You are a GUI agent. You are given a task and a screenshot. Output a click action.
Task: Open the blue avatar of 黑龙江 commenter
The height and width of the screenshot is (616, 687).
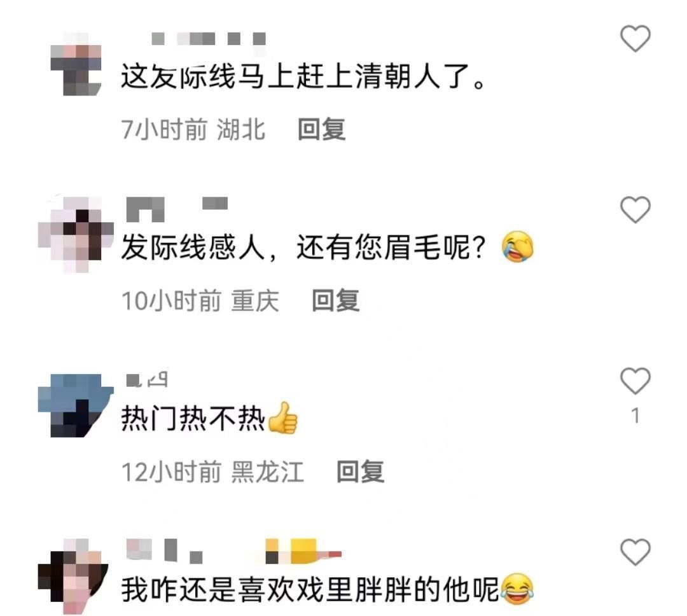pyautogui.click(x=76, y=405)
